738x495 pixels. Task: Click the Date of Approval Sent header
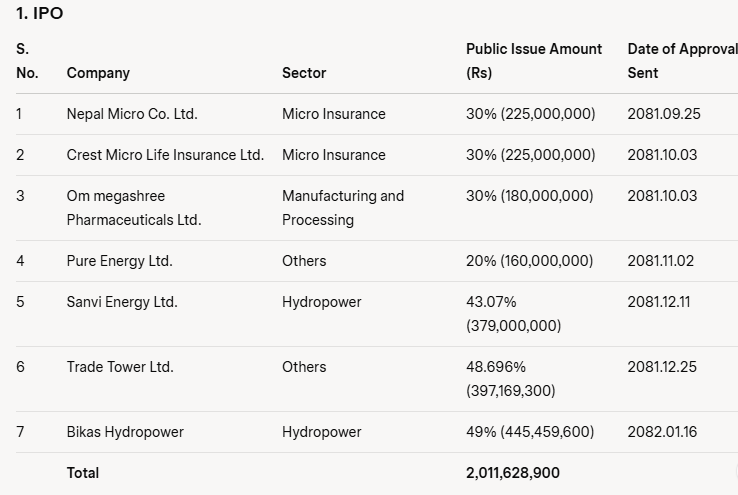[682, 61]
